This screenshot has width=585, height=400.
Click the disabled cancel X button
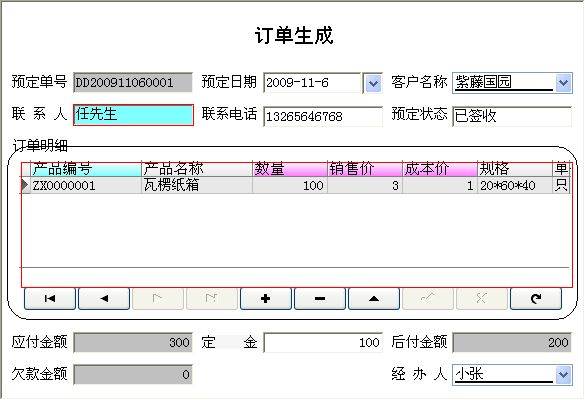coord(482,299)
